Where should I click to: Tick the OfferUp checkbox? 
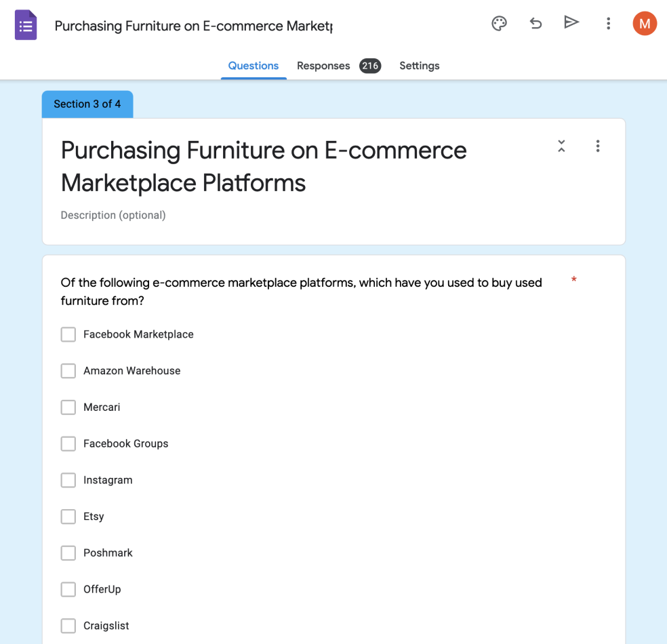point(68,590)
